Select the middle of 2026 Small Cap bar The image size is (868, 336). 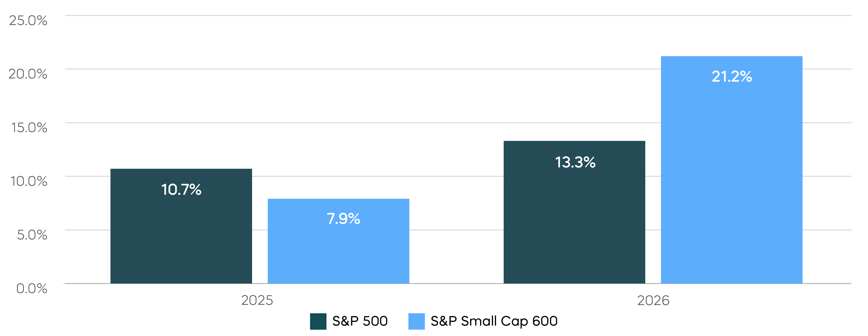pyautogui.click(x=731, y=170)
